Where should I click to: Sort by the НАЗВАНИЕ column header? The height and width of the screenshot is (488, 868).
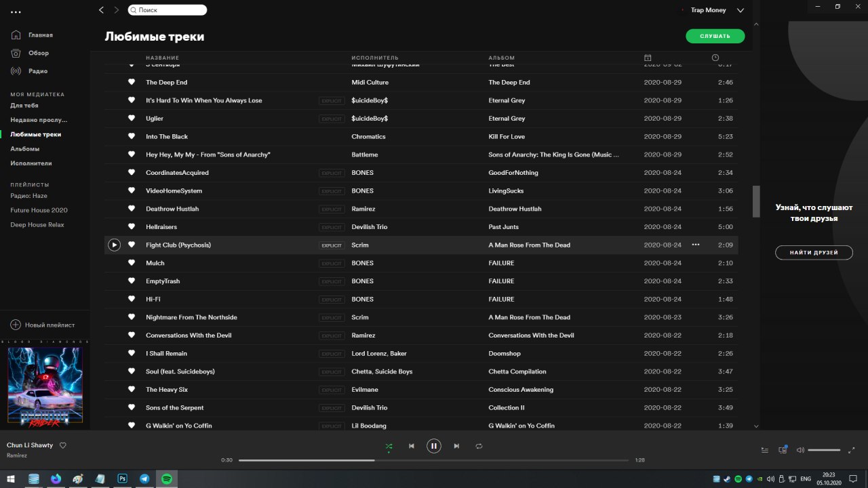pos(163,58)
